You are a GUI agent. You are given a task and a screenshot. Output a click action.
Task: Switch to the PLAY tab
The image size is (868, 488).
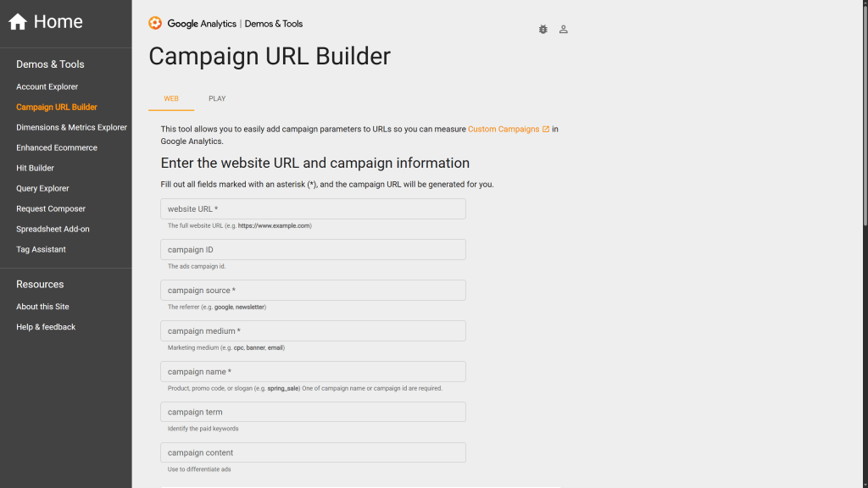217,99
